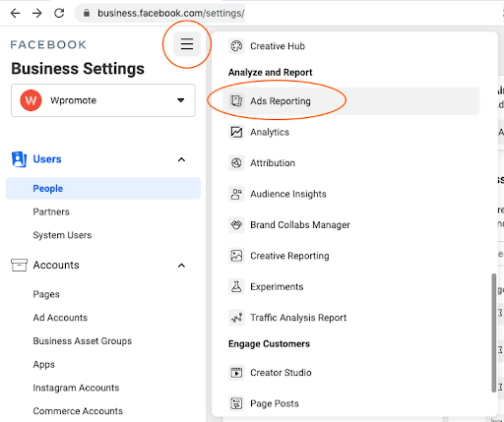This screenshot has width=504, height=422.
Task: Open Audience Insights from the menu
Action: (288, 194)
